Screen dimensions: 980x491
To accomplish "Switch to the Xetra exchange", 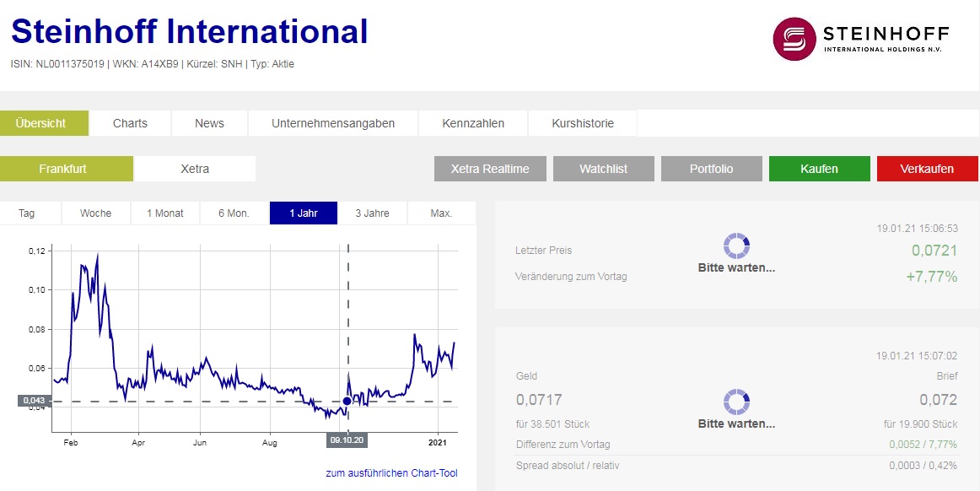I will (x=194, y=169).
